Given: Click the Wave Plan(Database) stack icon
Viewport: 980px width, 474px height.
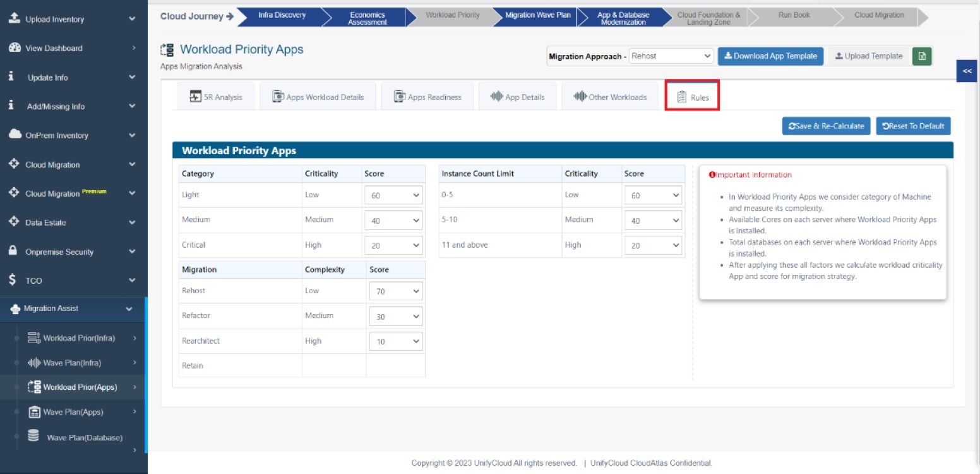Looking at the screenshot, I should 33,436.
